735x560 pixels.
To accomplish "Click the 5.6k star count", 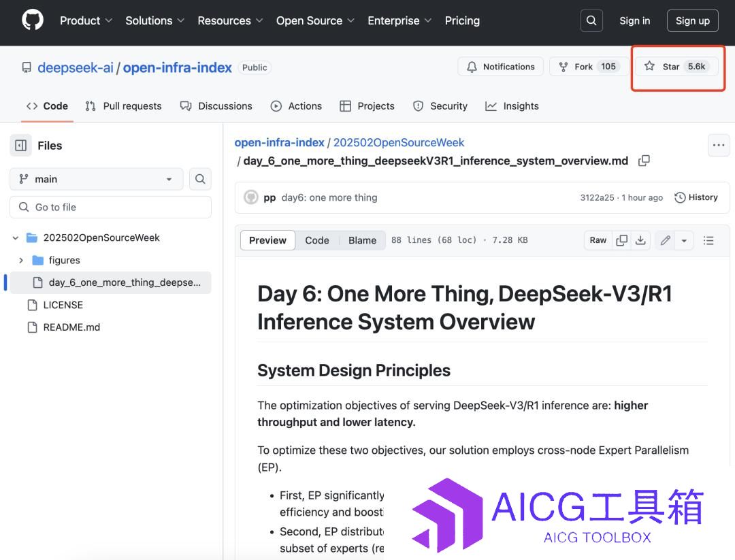I will click(x=697, y=67).
